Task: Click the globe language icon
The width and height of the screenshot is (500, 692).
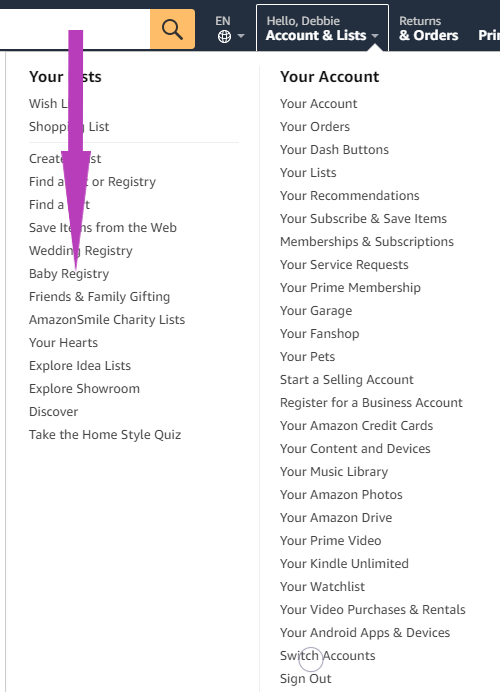Action: [x=224, y=37]
